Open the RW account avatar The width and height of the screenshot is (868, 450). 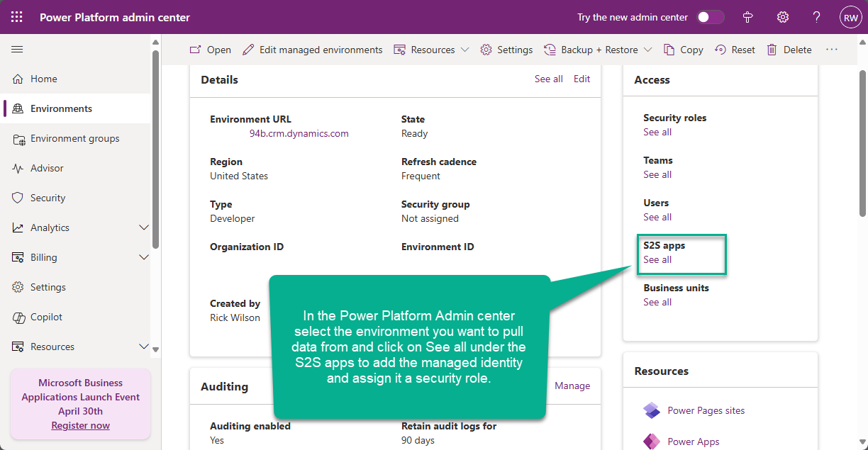850,18
